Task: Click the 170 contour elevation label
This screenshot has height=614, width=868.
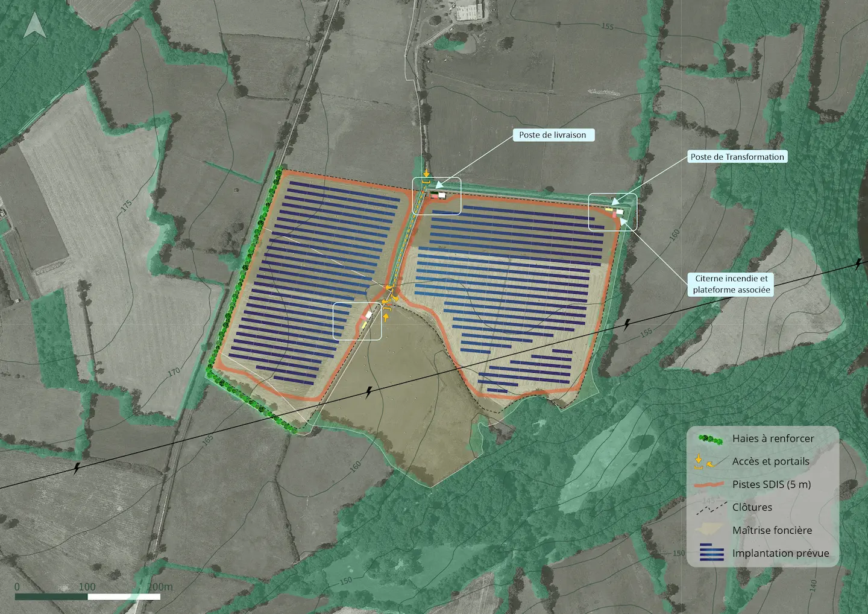Action: click(x=174, y=372)
